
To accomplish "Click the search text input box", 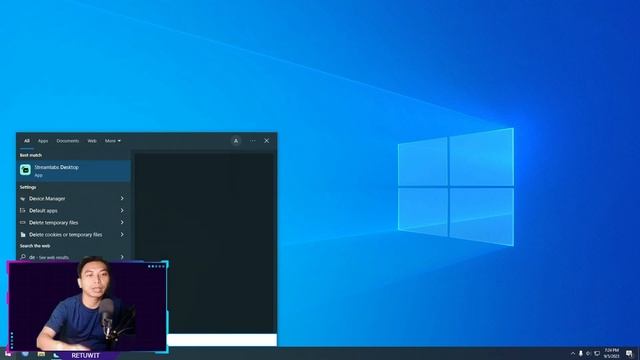I will point(222,340).
